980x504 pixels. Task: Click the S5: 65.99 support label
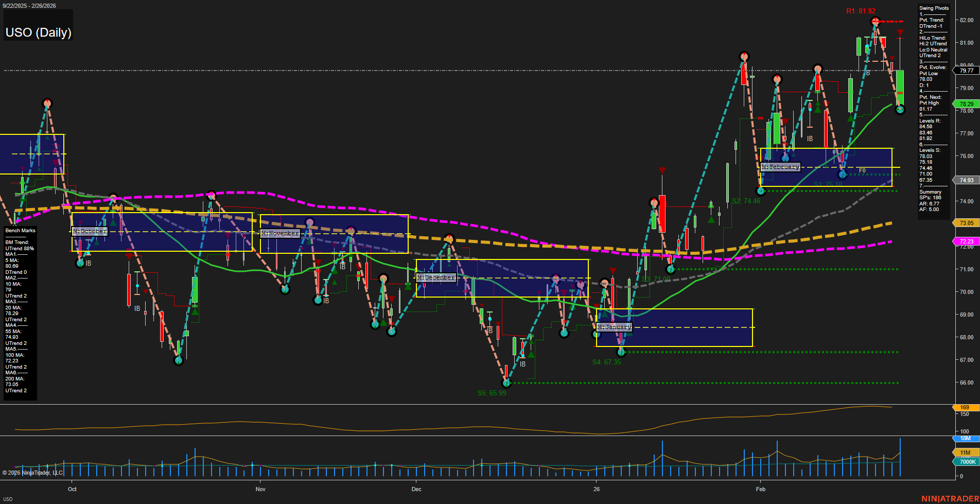[493, 392]
